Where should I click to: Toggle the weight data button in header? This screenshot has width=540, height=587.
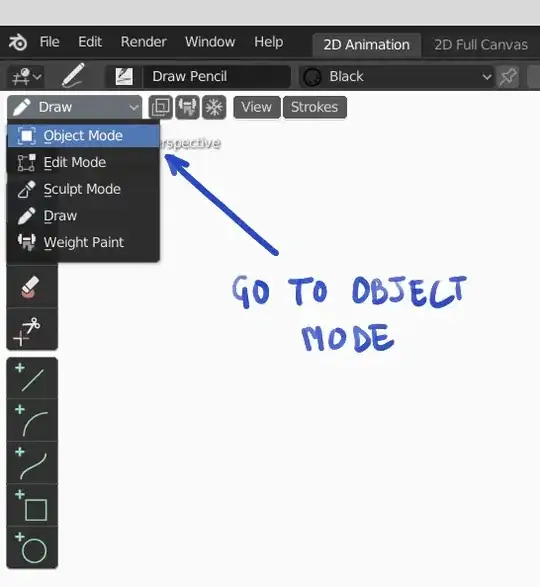187,107
